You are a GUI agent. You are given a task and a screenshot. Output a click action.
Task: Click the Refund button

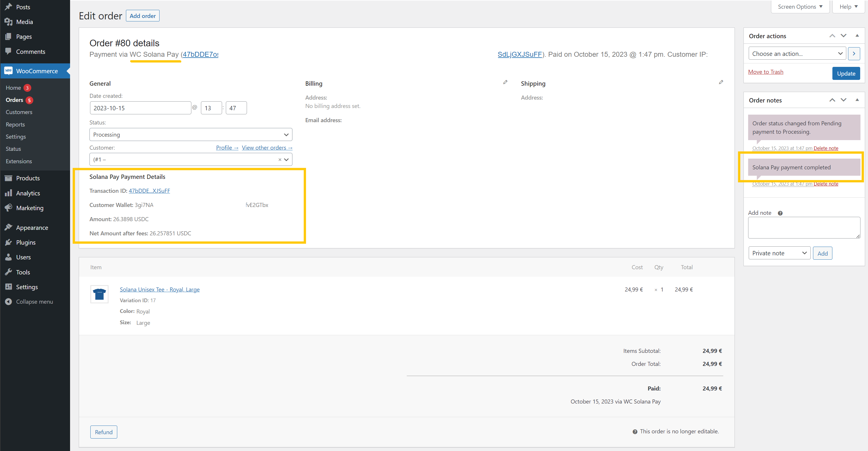tap(103, 432)
